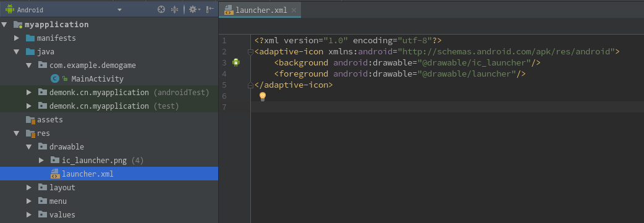
Task: Select MainActivity class in project tree
Action: click(97, 79)
